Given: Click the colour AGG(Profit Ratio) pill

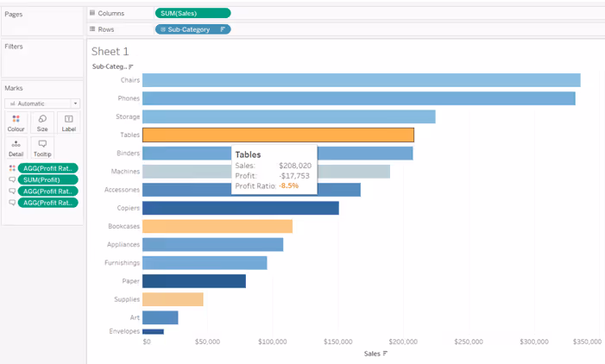Looking at the screenshot, I should [47, 168].
